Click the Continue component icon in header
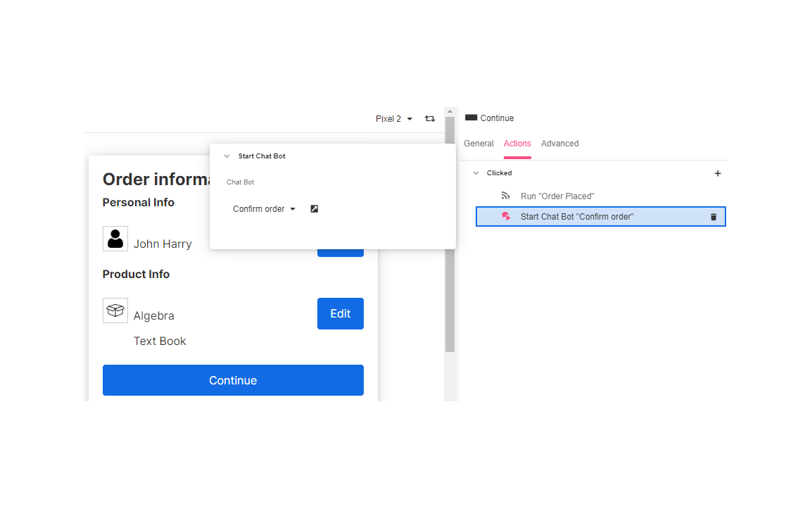This screenshot has width=812, height=509. click(x=471, y=118)
